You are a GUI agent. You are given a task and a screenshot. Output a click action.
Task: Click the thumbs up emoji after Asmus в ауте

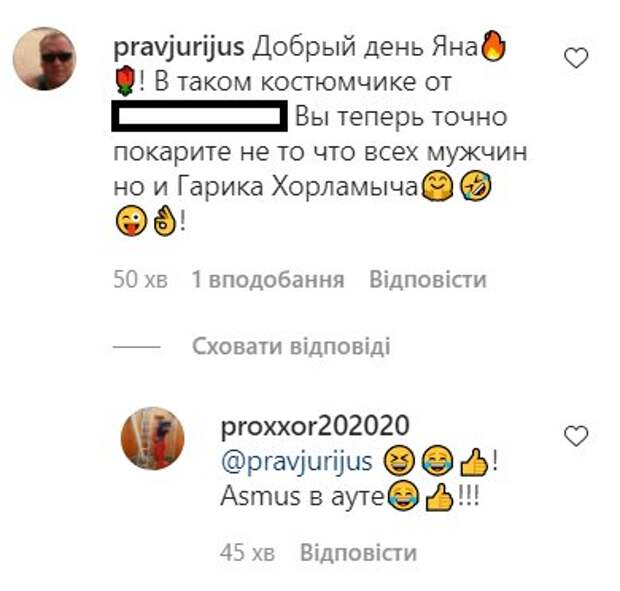click(x=439, y=497)
